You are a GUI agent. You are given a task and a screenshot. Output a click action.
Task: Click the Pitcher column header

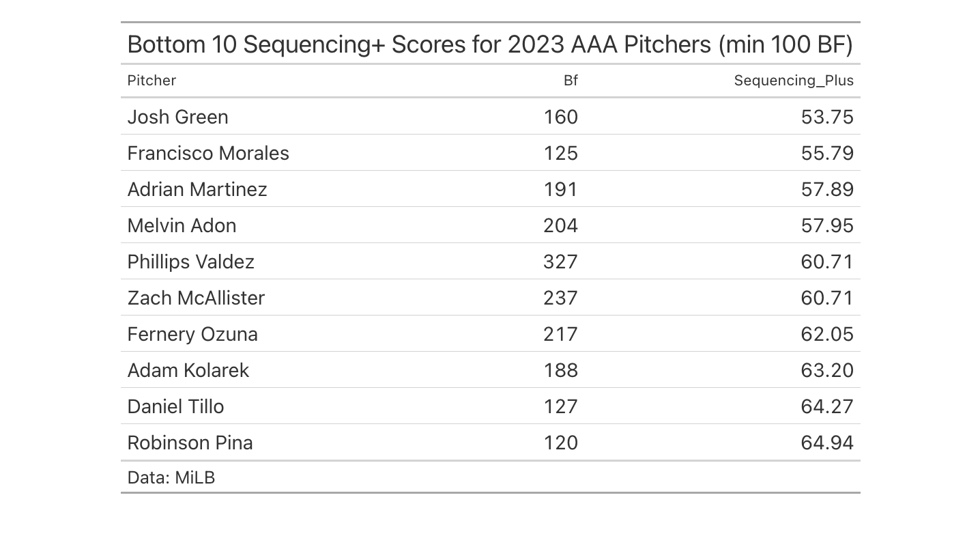click(x=152, y=81)
